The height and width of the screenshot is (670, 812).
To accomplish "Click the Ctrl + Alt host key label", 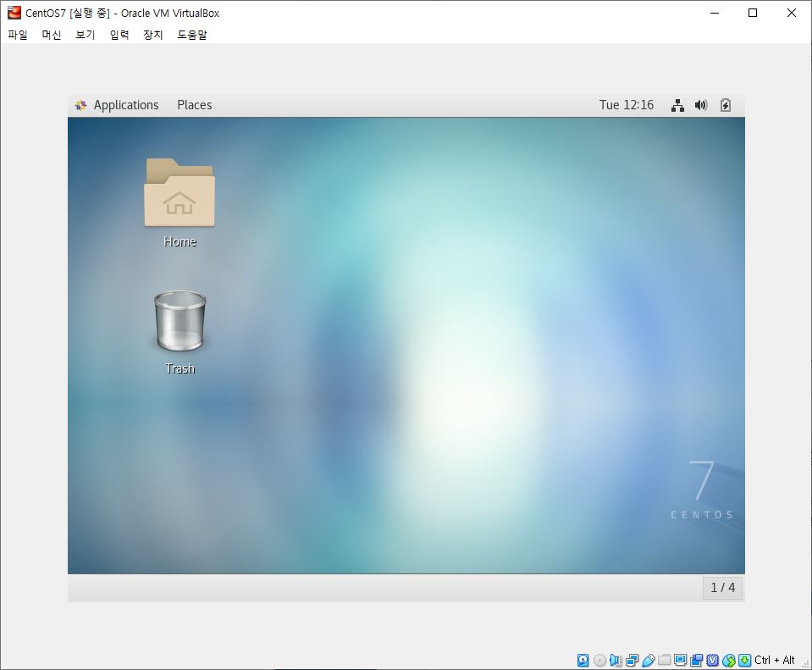I will pyautogui.click(x=774, y=660).
